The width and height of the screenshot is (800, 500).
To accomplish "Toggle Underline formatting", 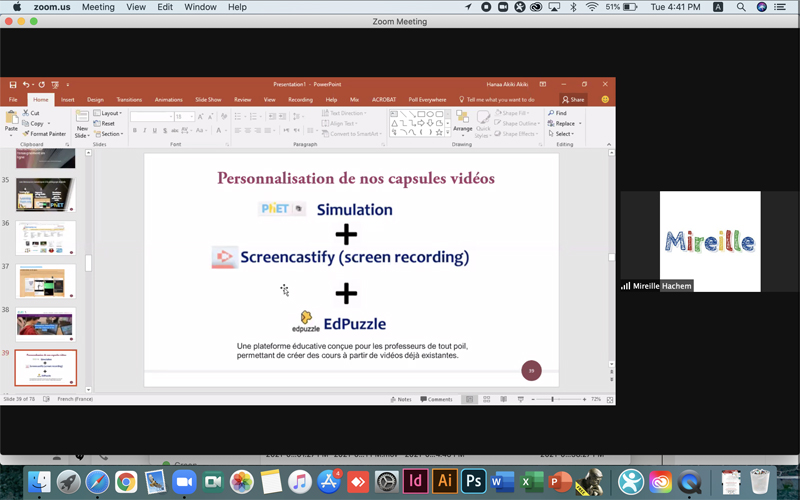I will pyautogui.click(x=155, y=131).
